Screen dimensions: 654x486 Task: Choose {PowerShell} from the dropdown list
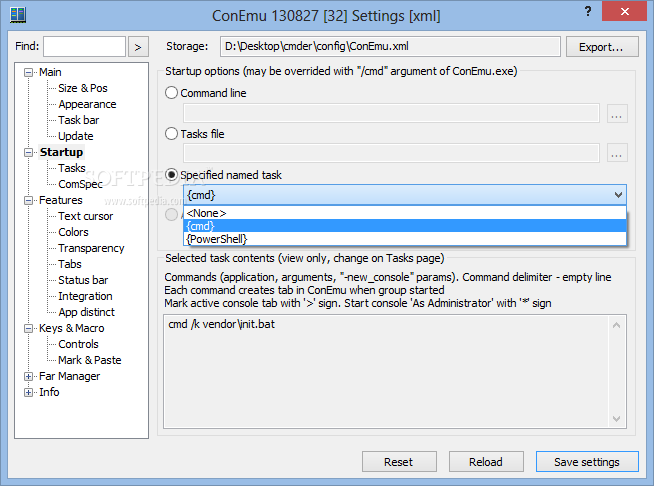pyautogui.click(x=405, y=239)
